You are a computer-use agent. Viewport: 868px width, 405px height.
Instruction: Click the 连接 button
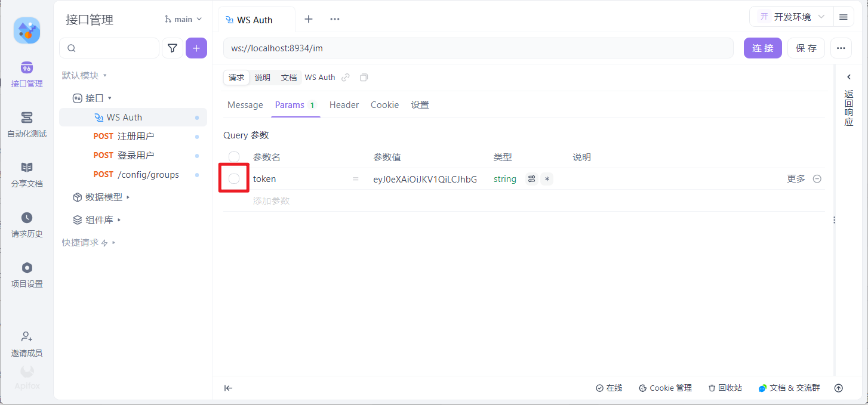pyautogui.click(x=763, y=48)
